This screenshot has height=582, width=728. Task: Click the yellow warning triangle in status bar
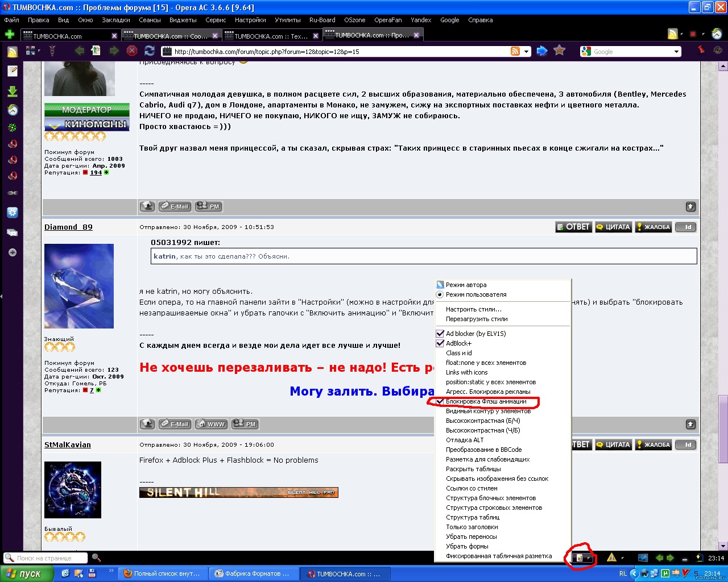click(612, 558)
